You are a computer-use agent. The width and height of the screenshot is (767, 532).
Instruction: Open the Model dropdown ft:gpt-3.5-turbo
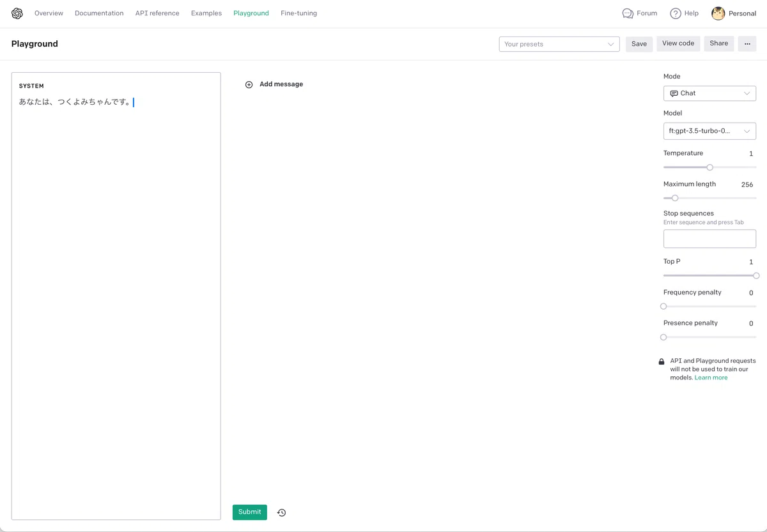(x=709, y=131)
